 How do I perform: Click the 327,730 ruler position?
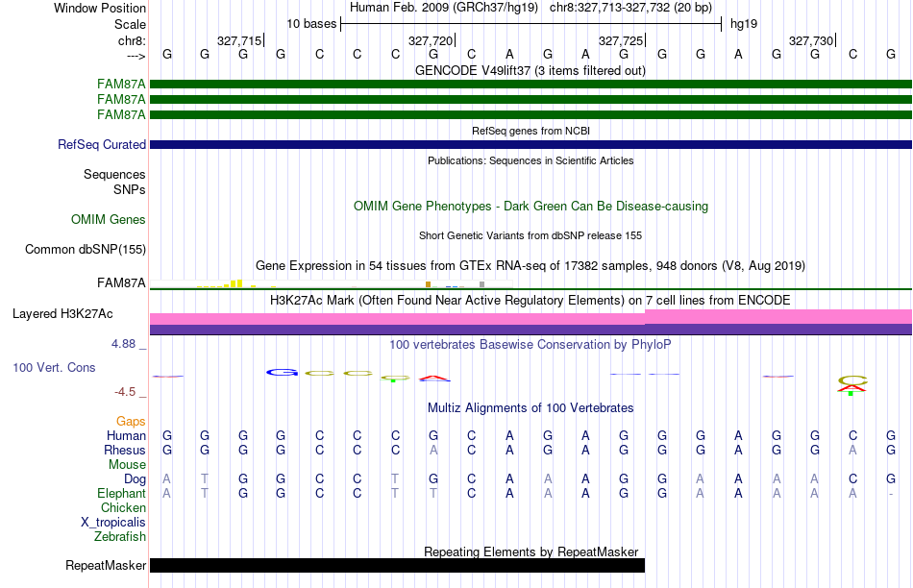point(811,40)
